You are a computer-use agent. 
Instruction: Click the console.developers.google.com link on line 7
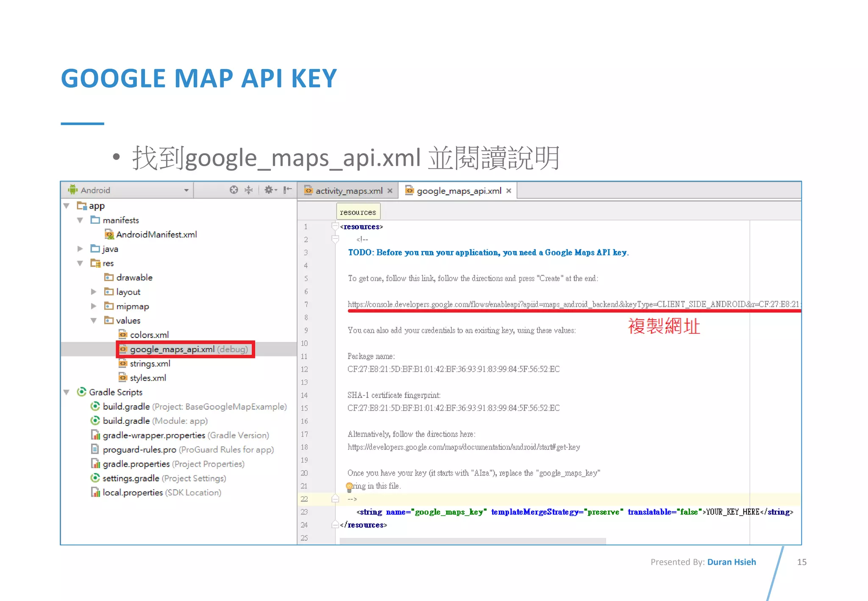pyautogui.click(x=574, y=304)
